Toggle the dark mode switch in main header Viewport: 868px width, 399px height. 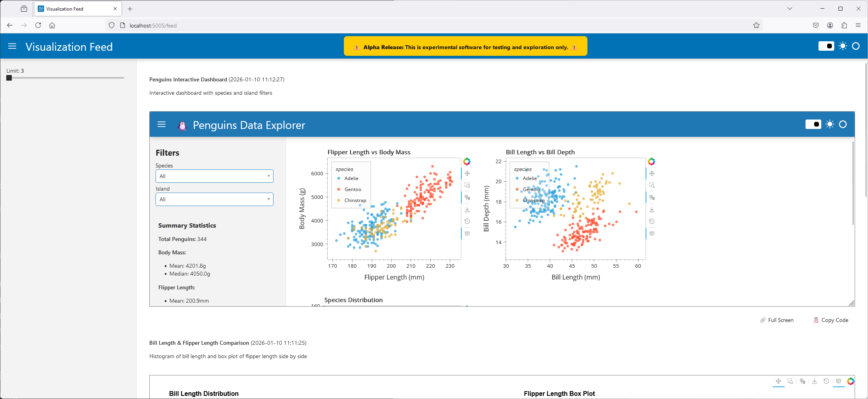(x=826, y=46)
